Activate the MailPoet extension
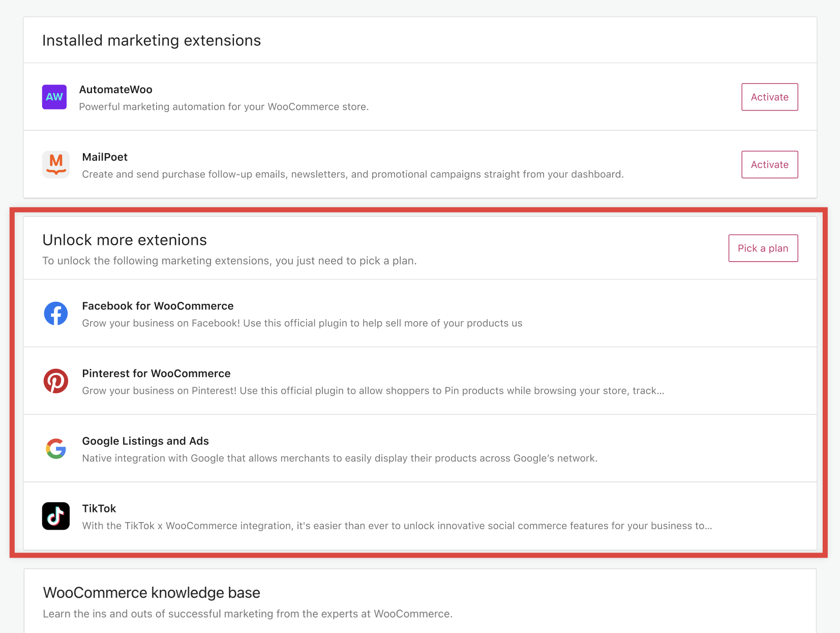The width and height of the screenshot is (840, 633). 769,164
